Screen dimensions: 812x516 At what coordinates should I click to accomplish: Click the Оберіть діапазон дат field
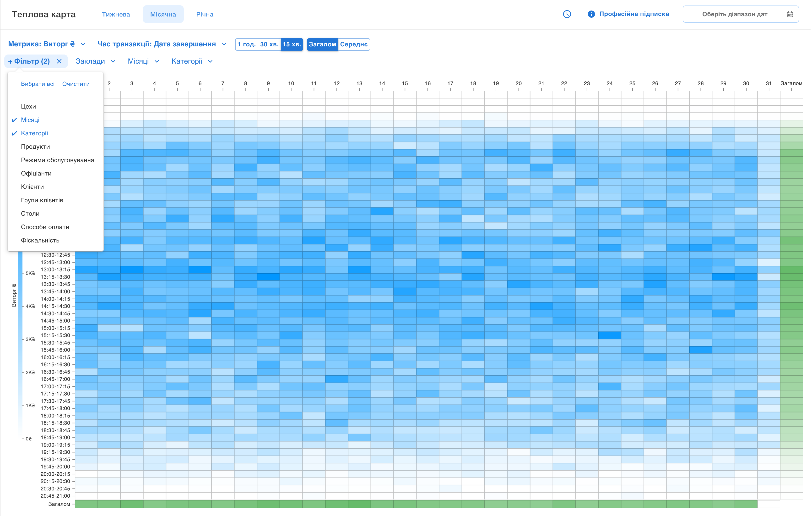coord(734,14)
